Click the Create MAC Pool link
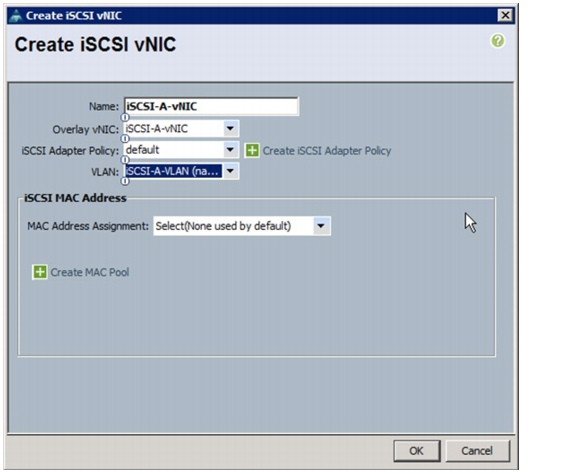This screenshot has height=472, width=570. point(90,272)
